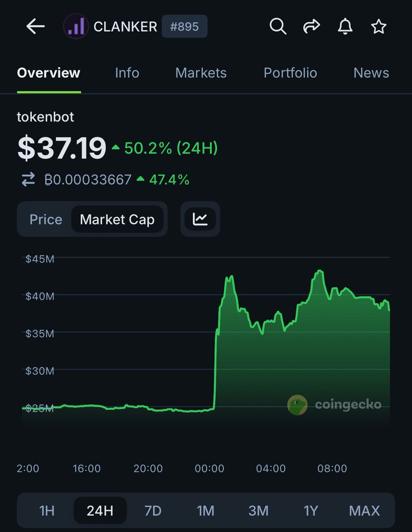Open the line chart type icon
This screenshot has height=532, width=412.
click(200, 219)
